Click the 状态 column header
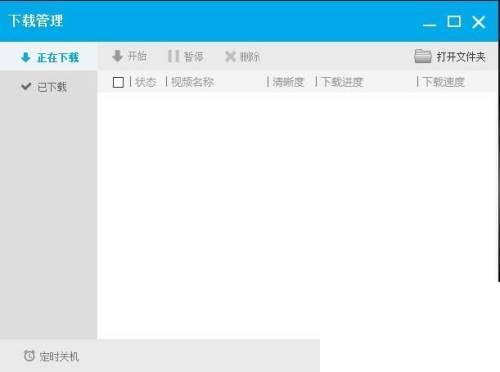500x372 pixels. point(146,82)
